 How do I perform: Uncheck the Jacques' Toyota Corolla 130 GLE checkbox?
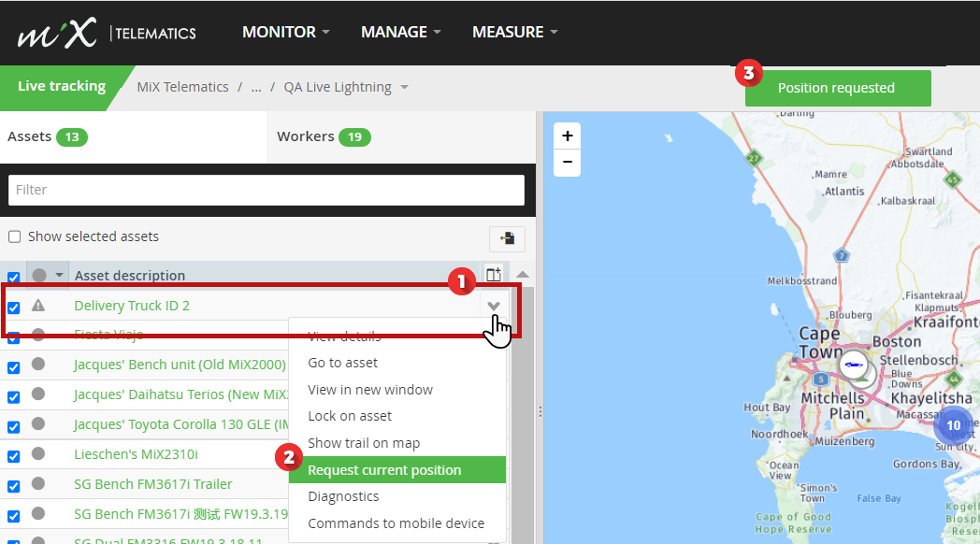click(13, 427)
